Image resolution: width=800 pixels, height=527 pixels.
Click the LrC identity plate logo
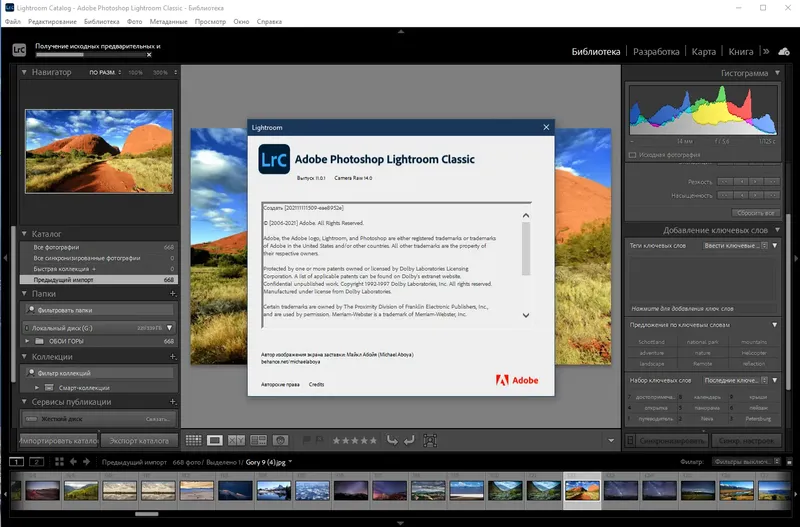click(x=19, y=49)
